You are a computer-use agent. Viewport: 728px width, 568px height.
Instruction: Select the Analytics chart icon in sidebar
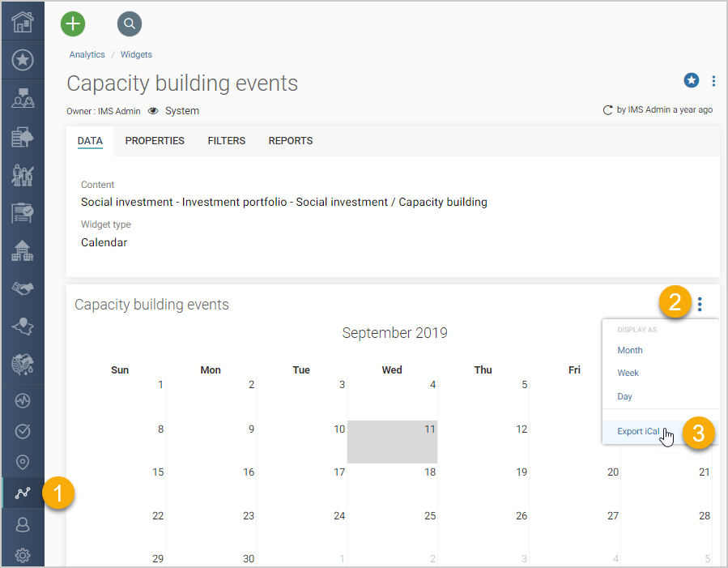click(x=23, y=493)
